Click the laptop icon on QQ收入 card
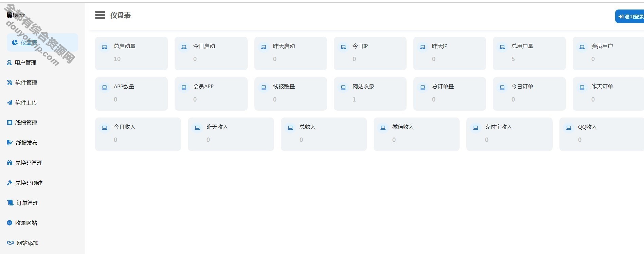Image resolution: width=644 pixels, height=254 pixels. 569,128
